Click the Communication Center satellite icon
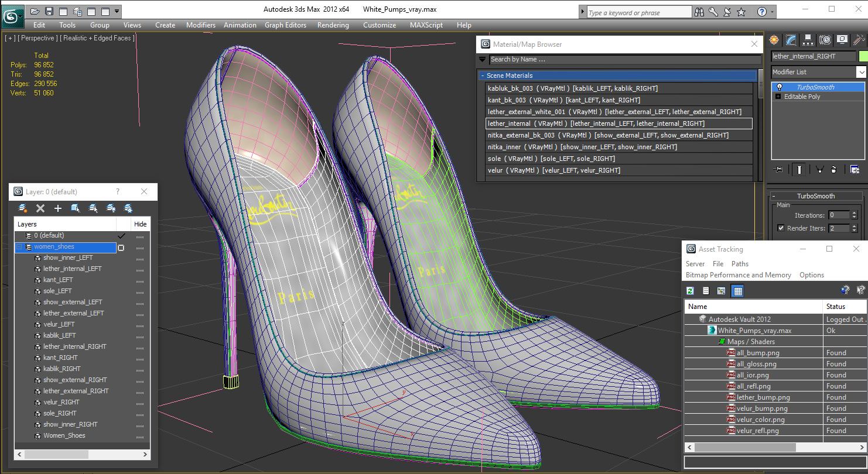The image size is (868, 474). [x=727, y=12]
